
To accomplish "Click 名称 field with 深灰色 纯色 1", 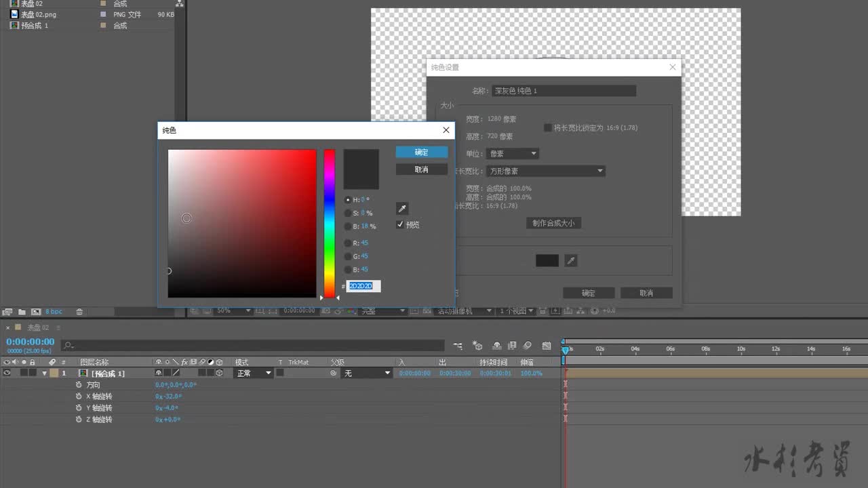I will pyautogui.click(x=564, y=91).
